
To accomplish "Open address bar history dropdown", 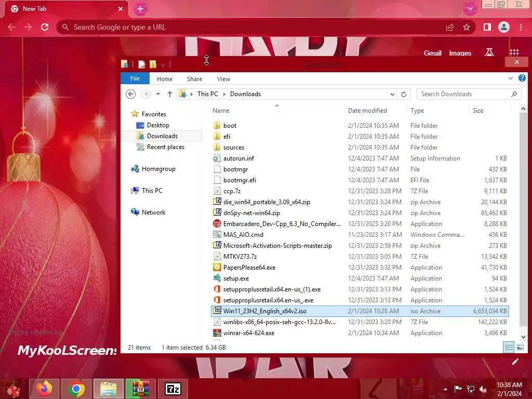I will tap(392, 94).
